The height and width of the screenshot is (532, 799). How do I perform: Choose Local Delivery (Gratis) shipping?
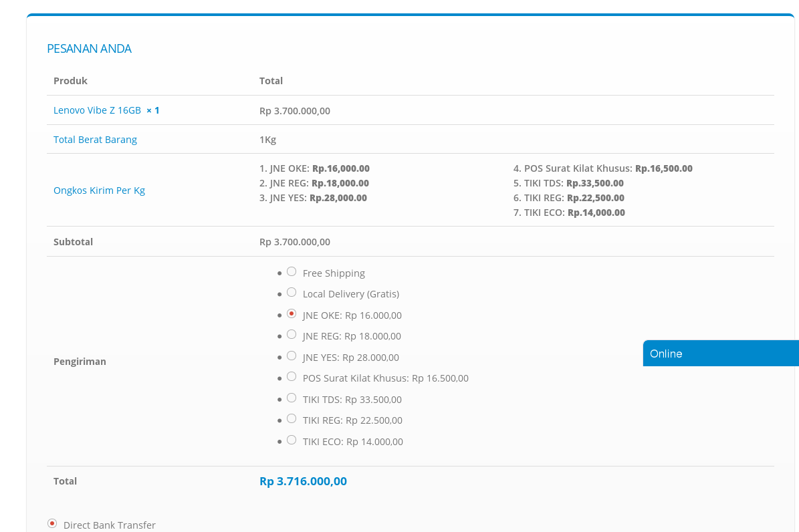pos(292,292)
